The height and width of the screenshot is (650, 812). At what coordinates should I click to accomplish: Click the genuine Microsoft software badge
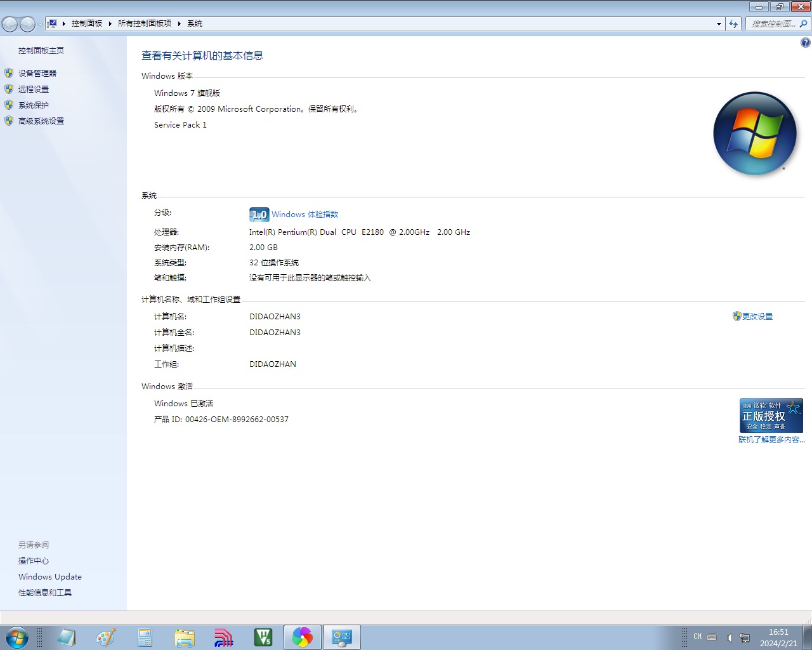coord(771,415)
